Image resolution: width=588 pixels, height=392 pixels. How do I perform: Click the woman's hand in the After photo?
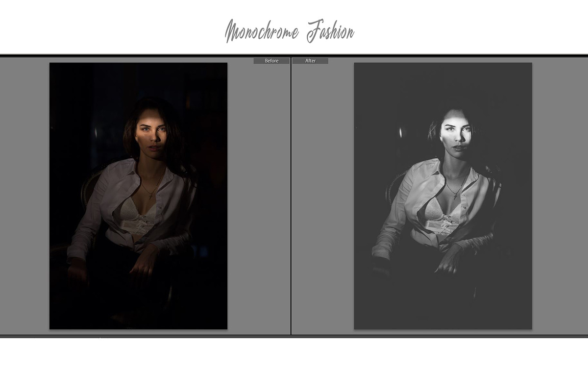(x=447, y=265)
